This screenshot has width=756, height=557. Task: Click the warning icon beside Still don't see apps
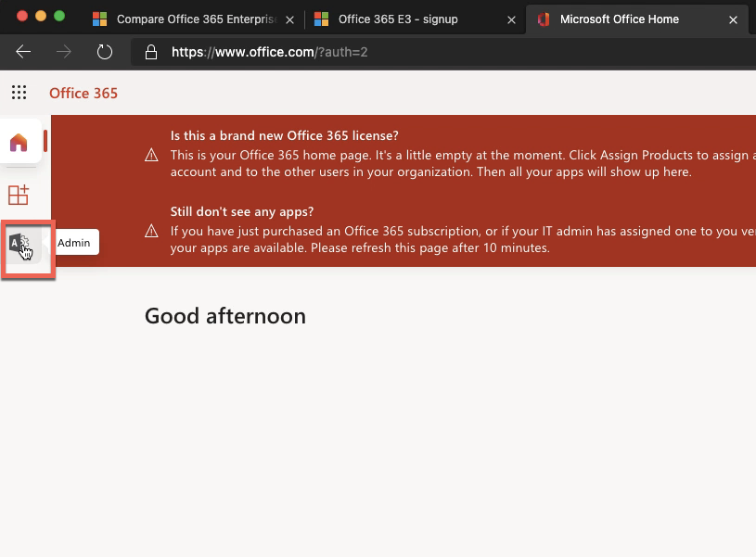pyautogui.click(x=151, y=232)
